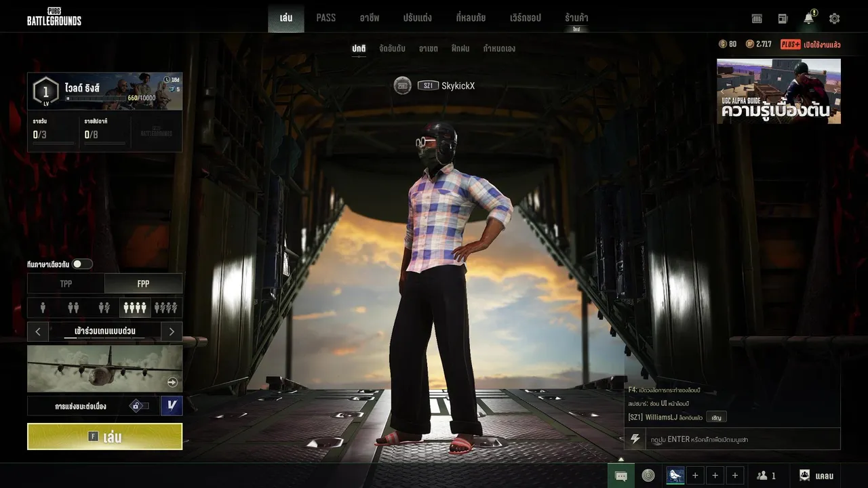Screen dimensions: 868x488
Task: Click the รายวัน 0/3 mission progress
Action: pyautogui.click(x=53, y=131)
